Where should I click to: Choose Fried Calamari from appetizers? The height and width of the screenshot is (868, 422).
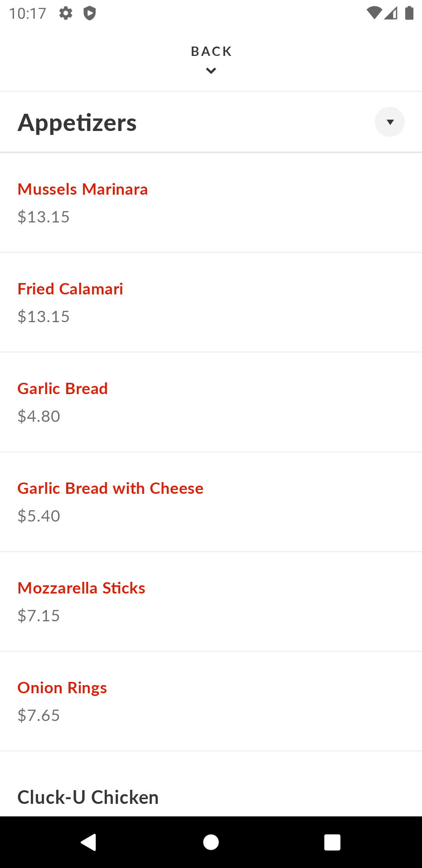[70, 289]
